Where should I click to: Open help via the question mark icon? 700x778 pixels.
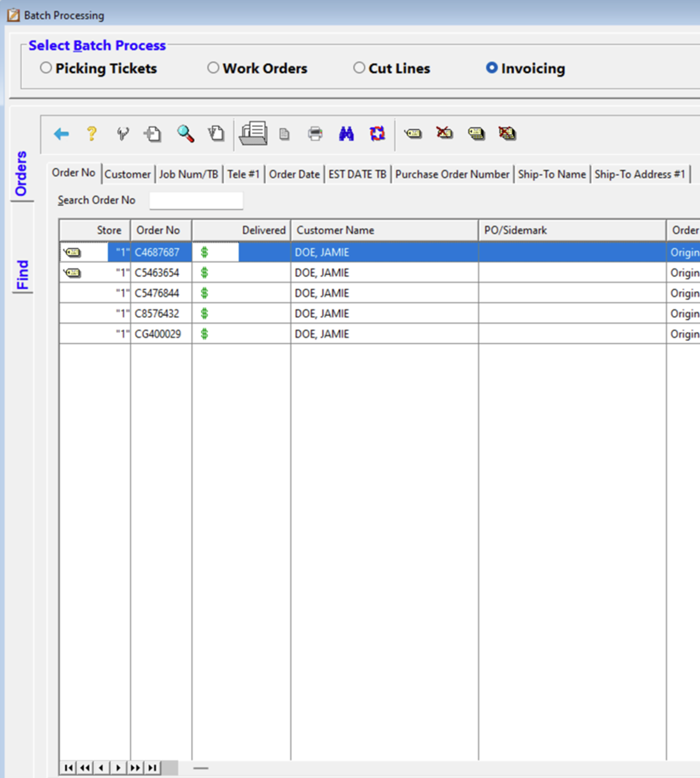tap(91, 133)
